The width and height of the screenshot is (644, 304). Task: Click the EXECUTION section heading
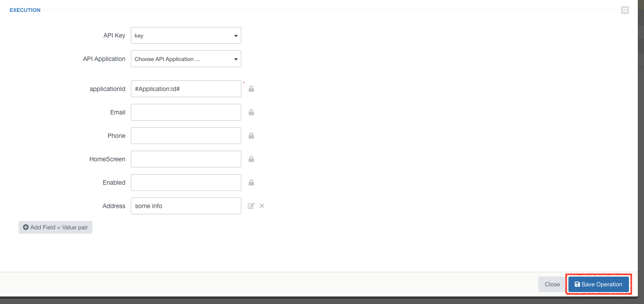coord(25,10)
